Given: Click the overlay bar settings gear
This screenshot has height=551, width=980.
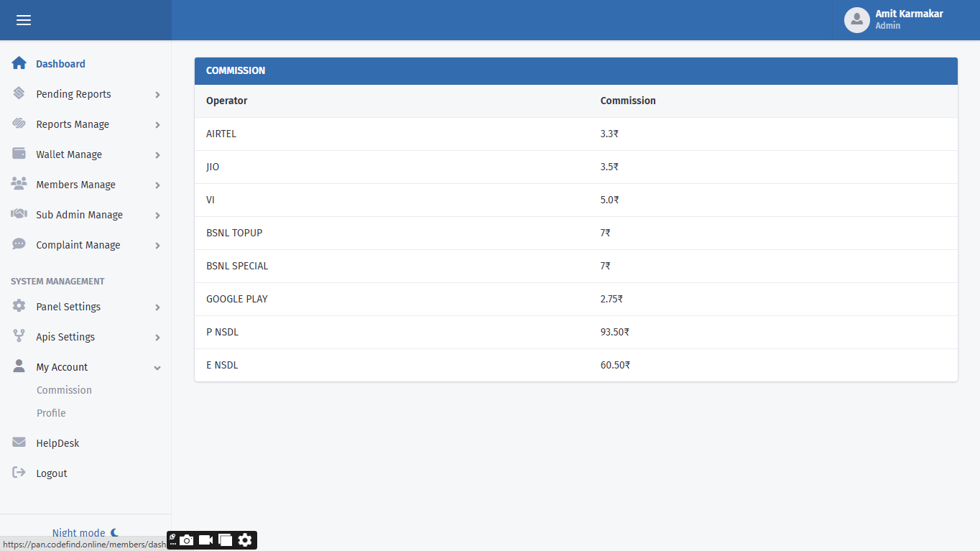Looking at the screenshot, I should pyautogui.click(x=245, y=540).
